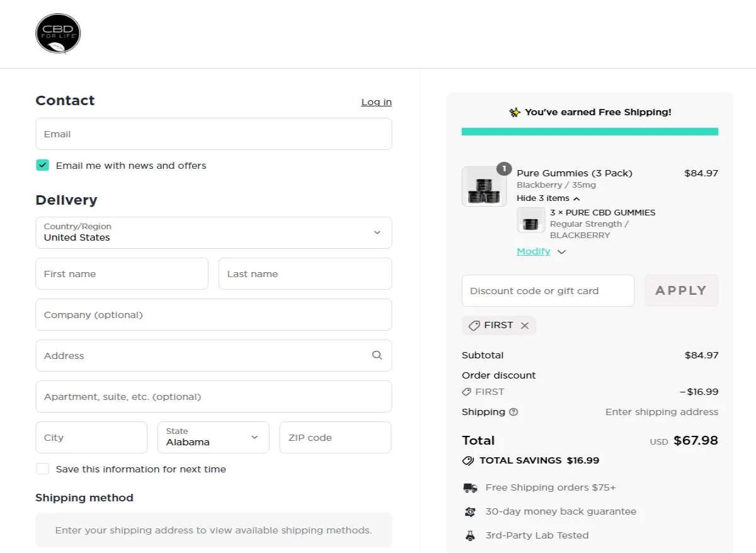756x553 pixels.
Task: Uncheck Email me with news and offers
Action: (x=42, y=165)
